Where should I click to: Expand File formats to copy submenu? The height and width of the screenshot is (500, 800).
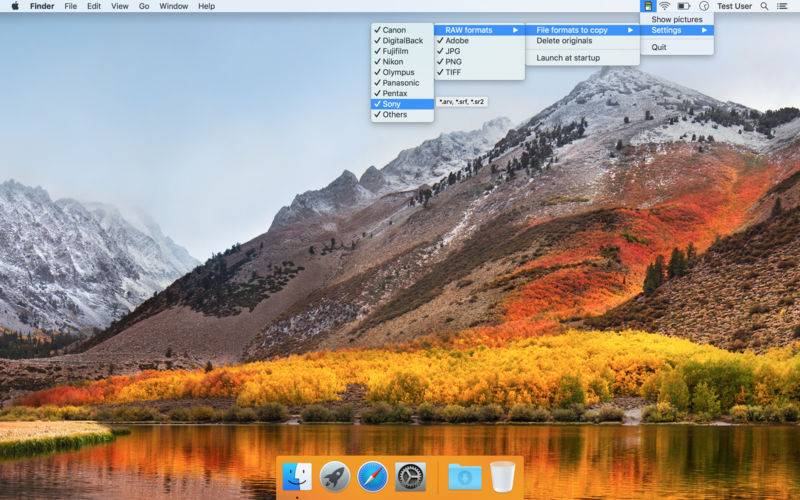tap(583, 30)
